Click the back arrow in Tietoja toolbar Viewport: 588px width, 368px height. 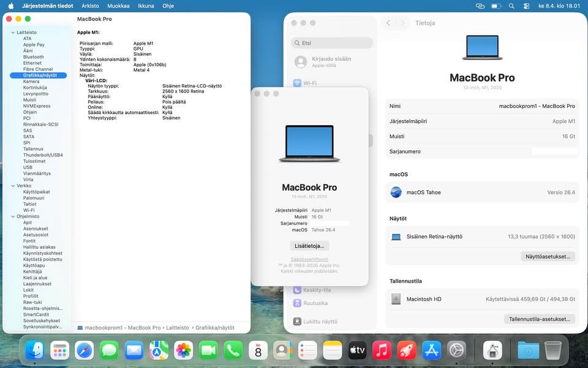[x=388, y=23]
